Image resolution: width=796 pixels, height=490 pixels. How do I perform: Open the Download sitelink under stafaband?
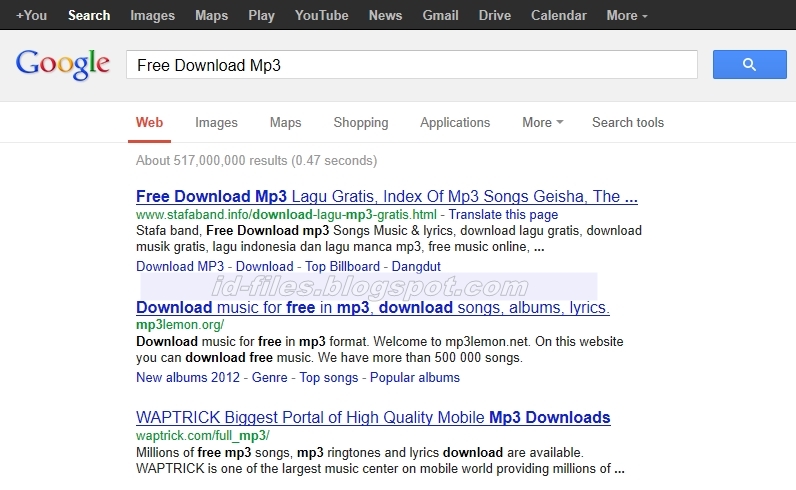coord(264,266)
